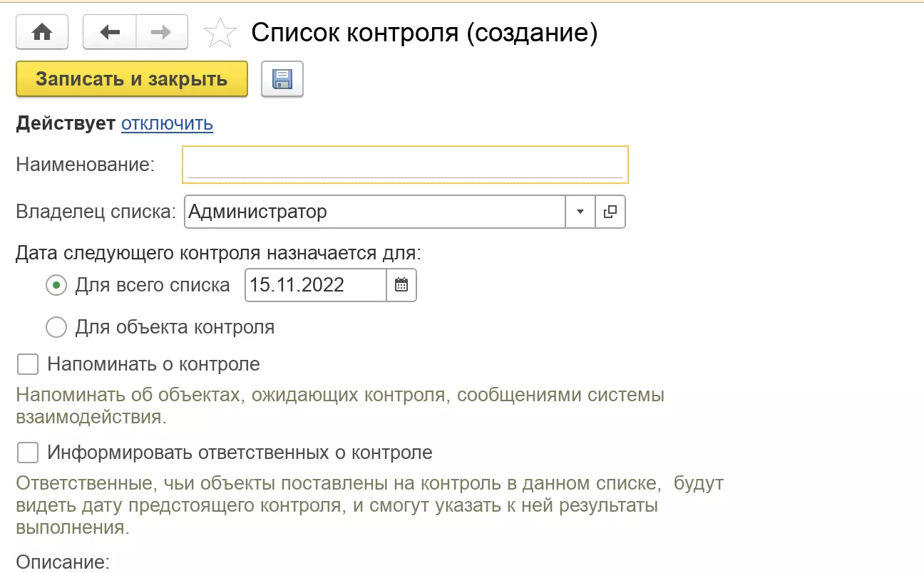Save using the floppy disk icon
Image resolution: width=924 pixels, height=573 pixels.
tap(282, 79)
